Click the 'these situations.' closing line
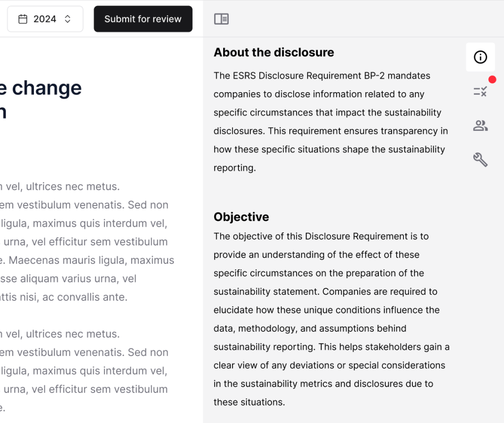 pos(249,402)
